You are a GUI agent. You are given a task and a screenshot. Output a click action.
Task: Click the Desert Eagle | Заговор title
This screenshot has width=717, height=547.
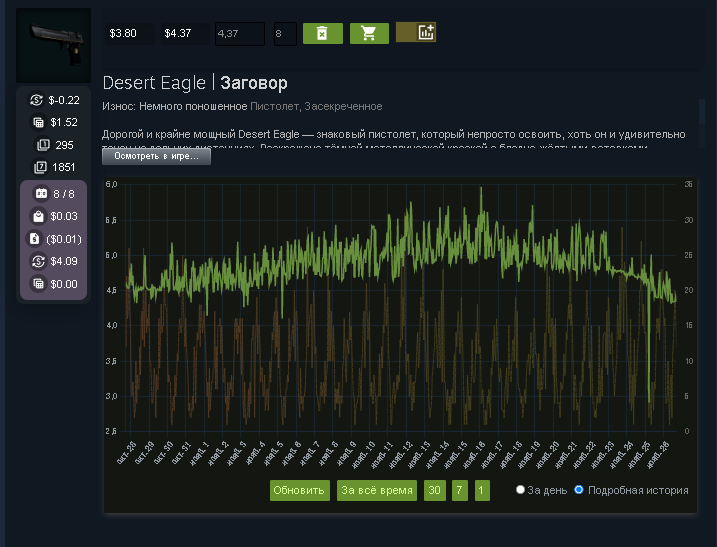[195, 83]
